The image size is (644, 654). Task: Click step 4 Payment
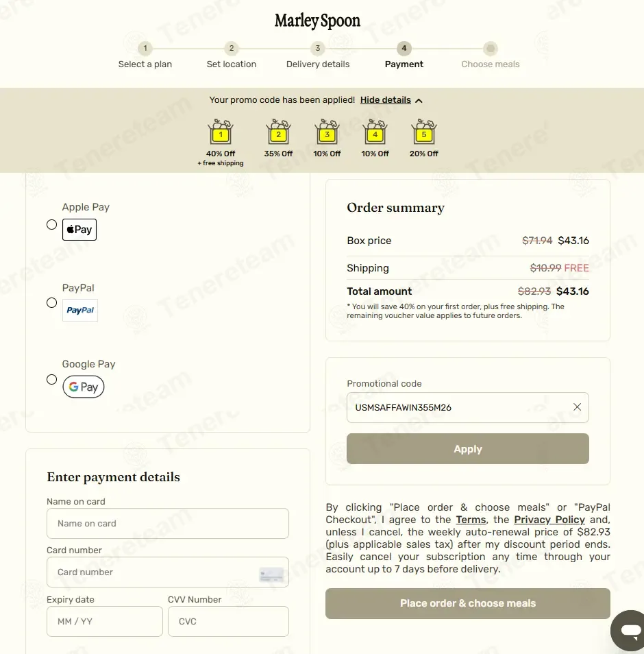[x=404, y=56]
